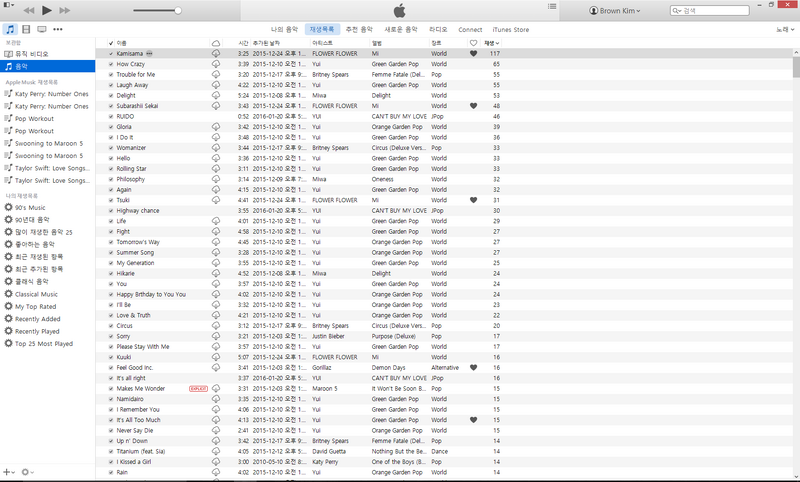
Task: Click the song list vertical scrollbar thumb
Action: [x=796, y=67]
